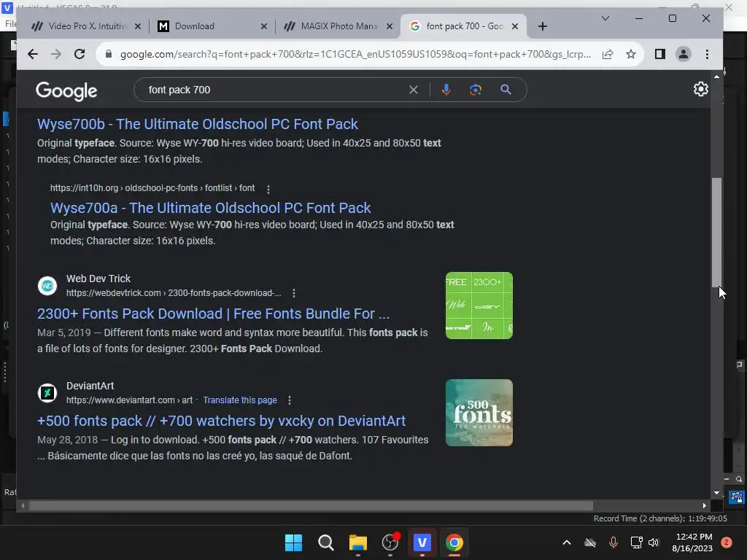Open the share this page icon
This screenshot has height=560, width=747.
tap(608, 54)
